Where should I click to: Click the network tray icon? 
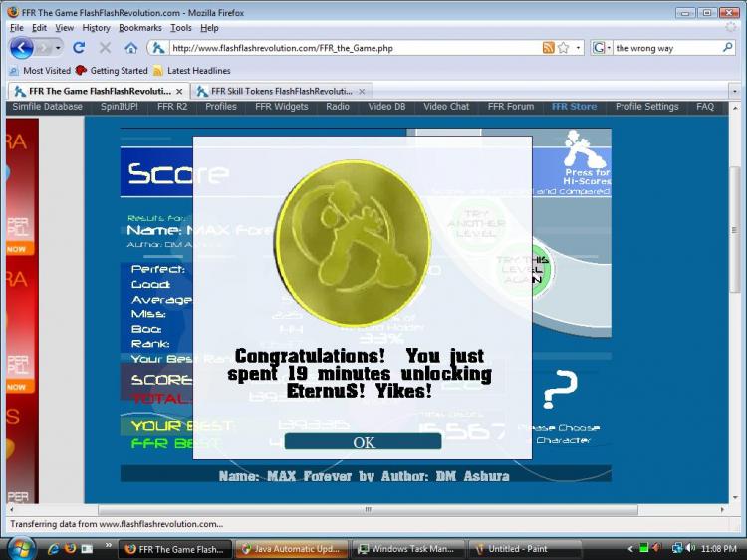[677, 549]
